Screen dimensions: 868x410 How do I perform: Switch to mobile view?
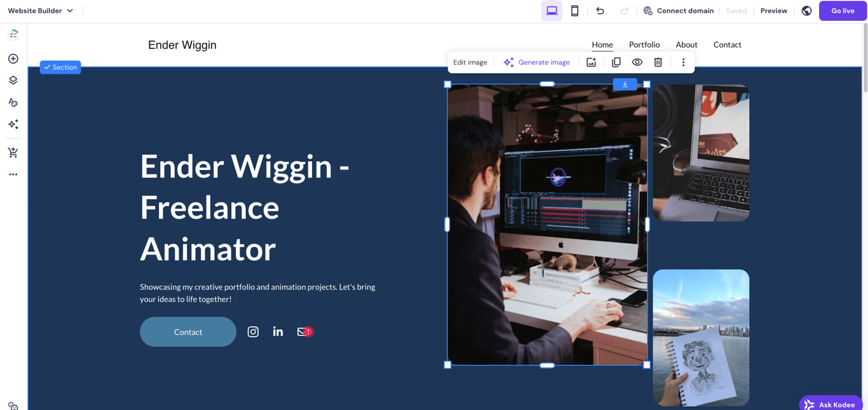point(574,11)
